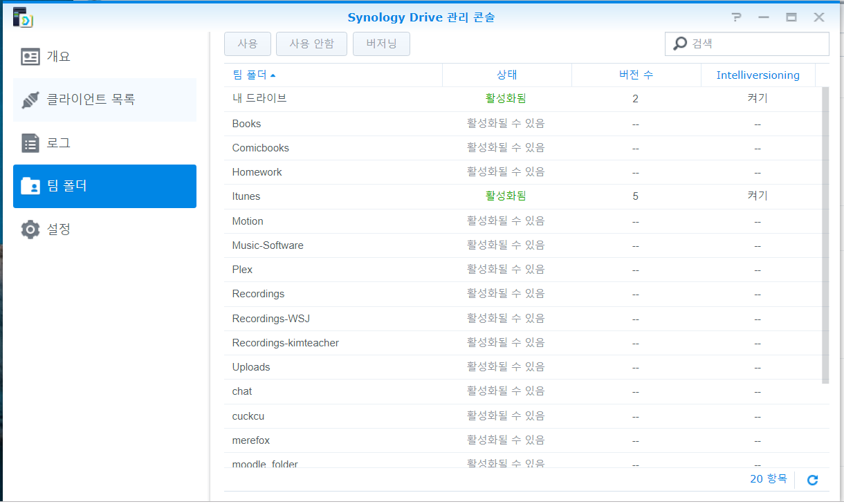Click the 버저닝 button

pyautogui.click(x=381, y=44)
